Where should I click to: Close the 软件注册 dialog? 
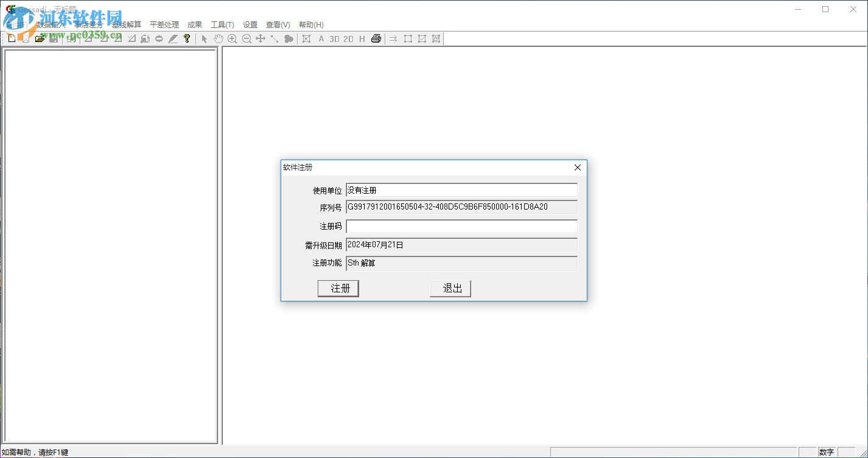point(578,167)
